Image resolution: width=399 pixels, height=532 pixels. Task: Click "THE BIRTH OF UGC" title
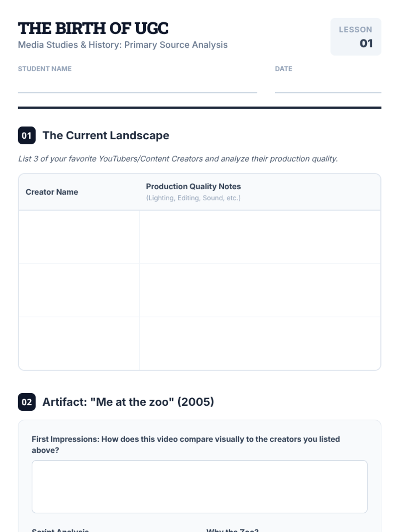point(93,28)
